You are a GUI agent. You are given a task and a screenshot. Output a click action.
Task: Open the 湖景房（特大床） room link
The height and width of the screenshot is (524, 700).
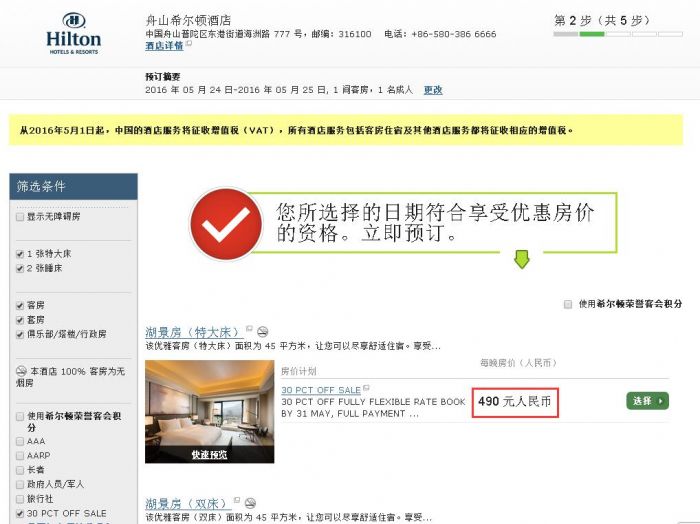(194, 332)
